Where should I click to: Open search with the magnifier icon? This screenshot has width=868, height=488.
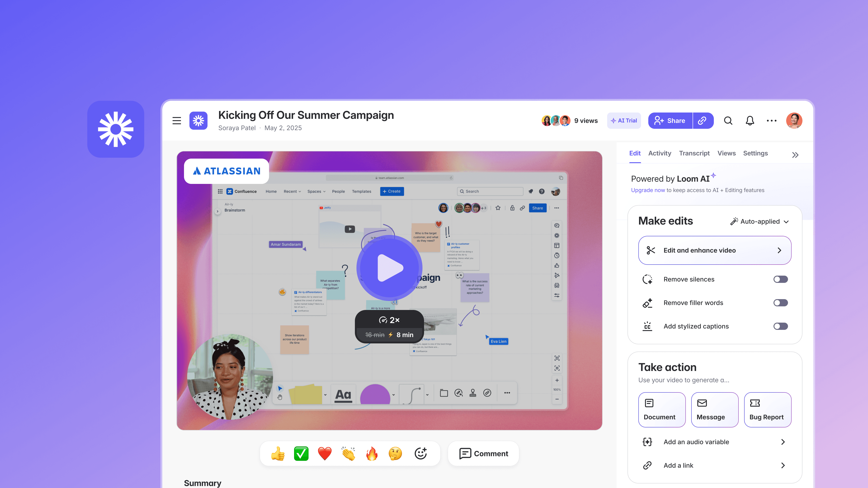pyautogui.click(x=728, y=121)
